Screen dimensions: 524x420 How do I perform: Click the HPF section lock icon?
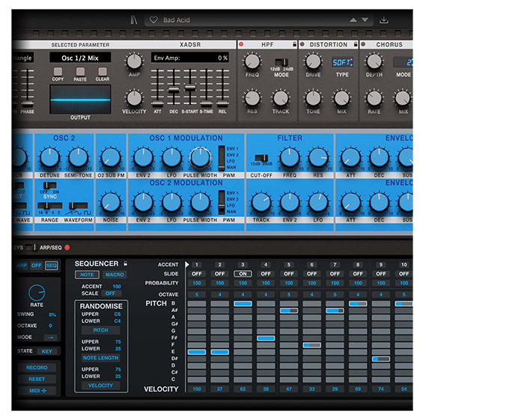pyautogui.click(x=294, y=45)
